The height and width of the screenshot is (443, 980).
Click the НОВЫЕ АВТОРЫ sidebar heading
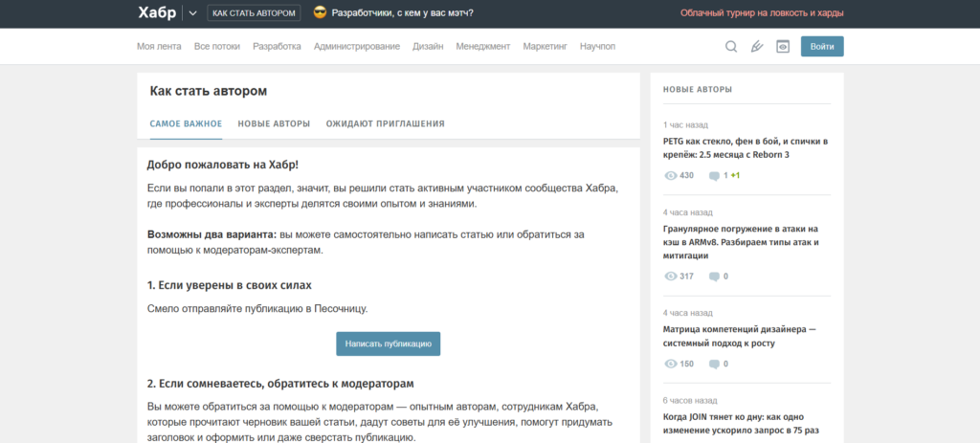point(698,89)
